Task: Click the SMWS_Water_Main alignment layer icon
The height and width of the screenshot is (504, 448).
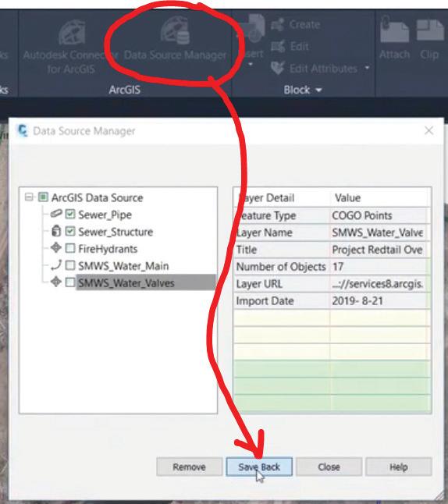Action: 56,264
